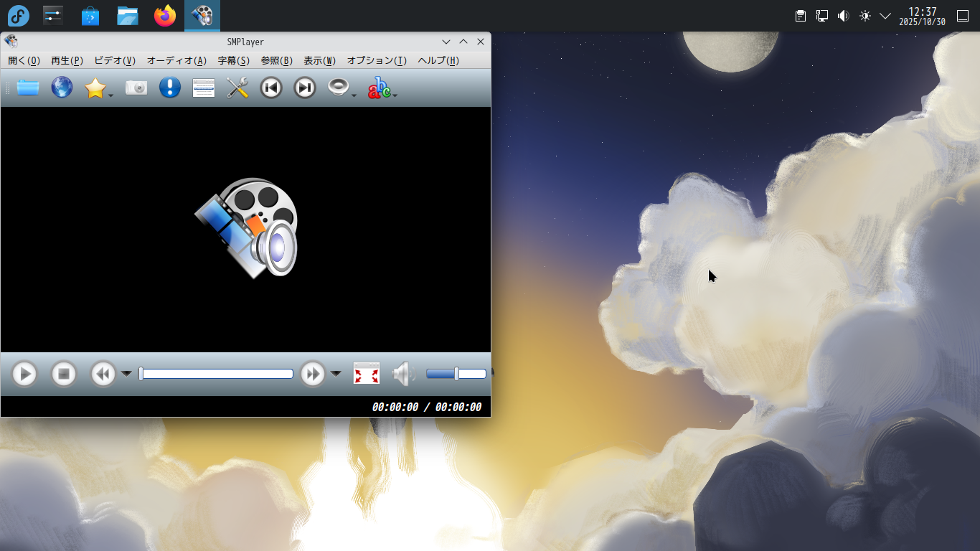Click the audio track speaker icon
The height and width of the screenshot is (551, 980).
[x=339, y=88]
